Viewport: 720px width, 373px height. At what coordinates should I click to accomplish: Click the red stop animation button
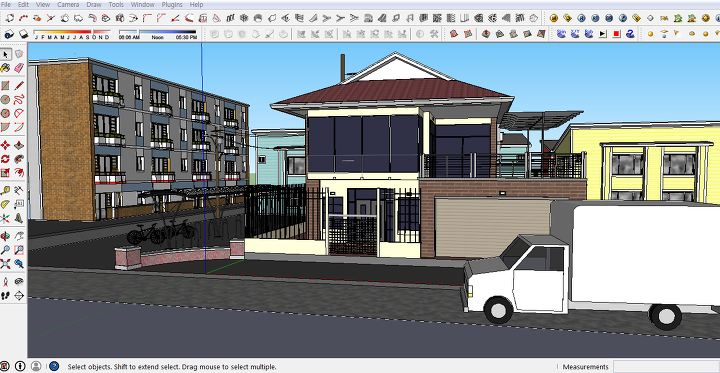[x=616, y=34]
